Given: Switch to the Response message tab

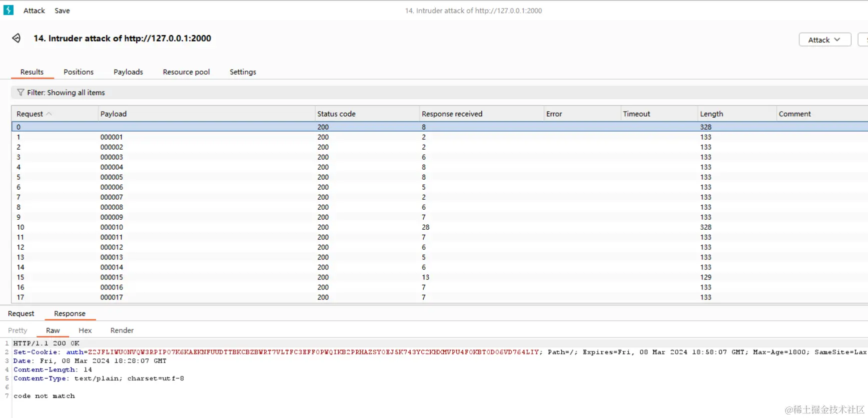Looking at the screenshot, I should coord(70,314).
